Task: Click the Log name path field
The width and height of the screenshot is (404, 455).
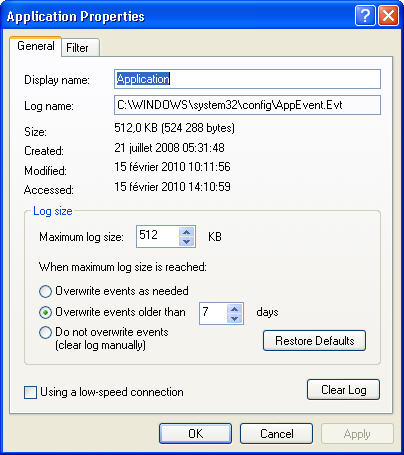Action: click(x=247, y=105)
